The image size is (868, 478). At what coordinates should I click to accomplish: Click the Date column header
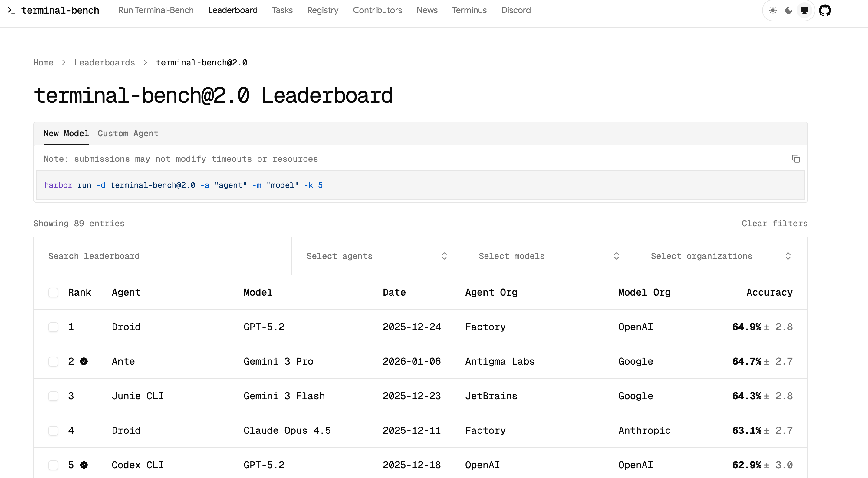point(394,292)
